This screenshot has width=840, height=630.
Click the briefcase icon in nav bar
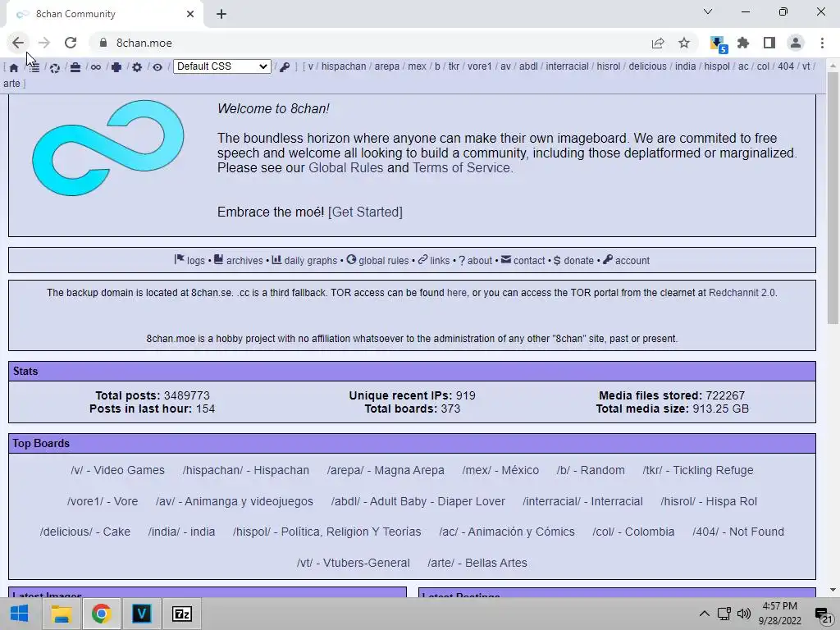75,67
